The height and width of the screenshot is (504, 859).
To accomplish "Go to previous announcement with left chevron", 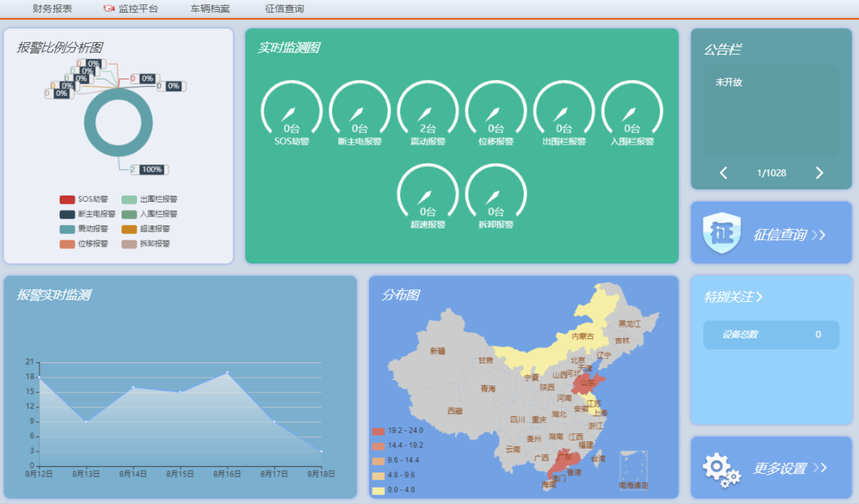I will point(724,173).
